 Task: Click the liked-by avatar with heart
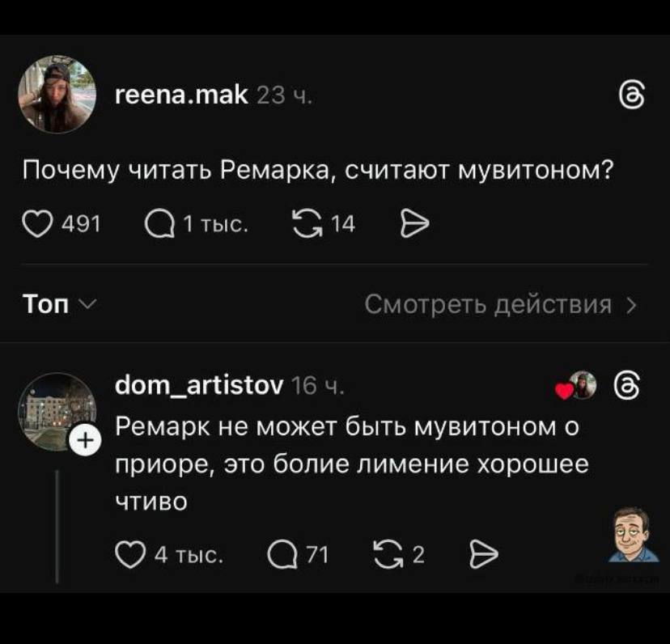pyautogui.click(x=576, y=387)
